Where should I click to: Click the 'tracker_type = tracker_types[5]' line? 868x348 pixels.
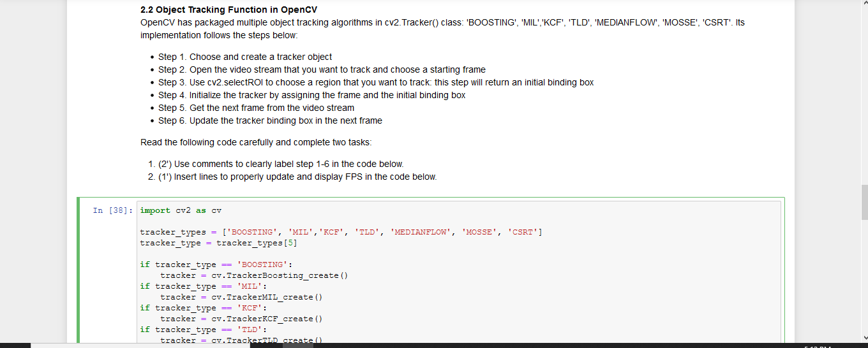[x=219, y=243]
